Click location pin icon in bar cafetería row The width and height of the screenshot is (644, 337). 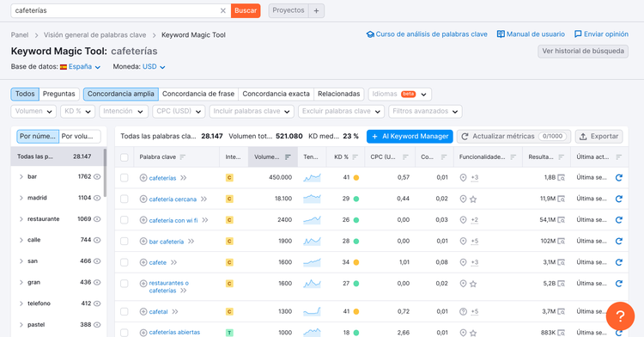pyautogui.click(x=463, y=242)
